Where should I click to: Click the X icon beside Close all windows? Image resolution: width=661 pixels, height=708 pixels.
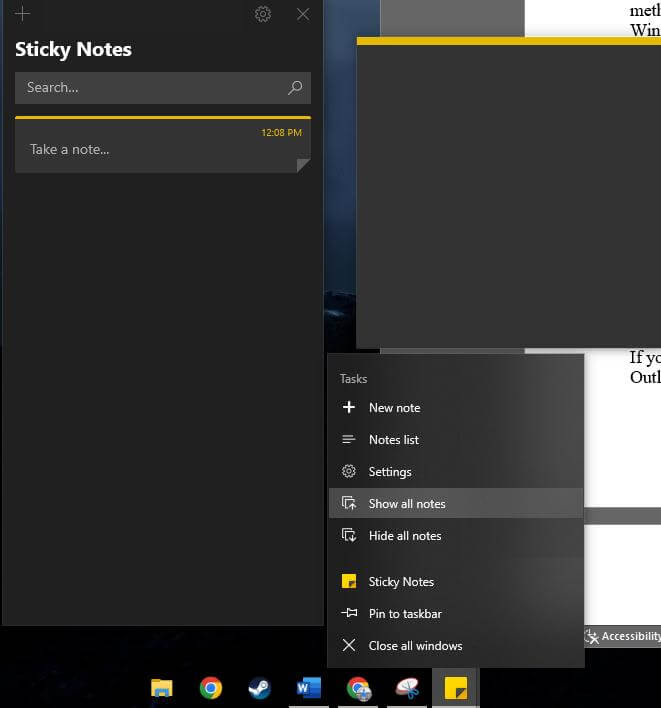[x=349, y=645]
